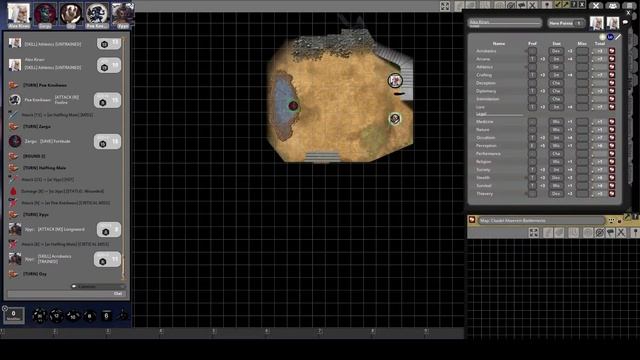This screenshot has width=640, height=360.
Task: Click Yyyn's Longsword attack roll result
Action: 109,230
